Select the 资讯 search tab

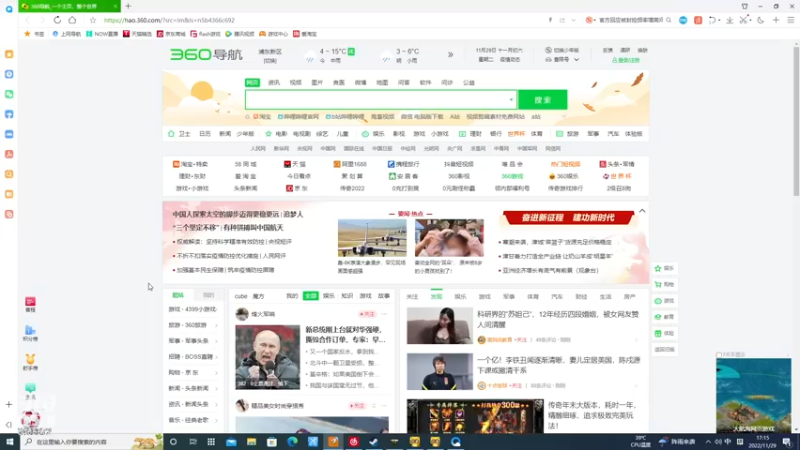coord(274,82)
